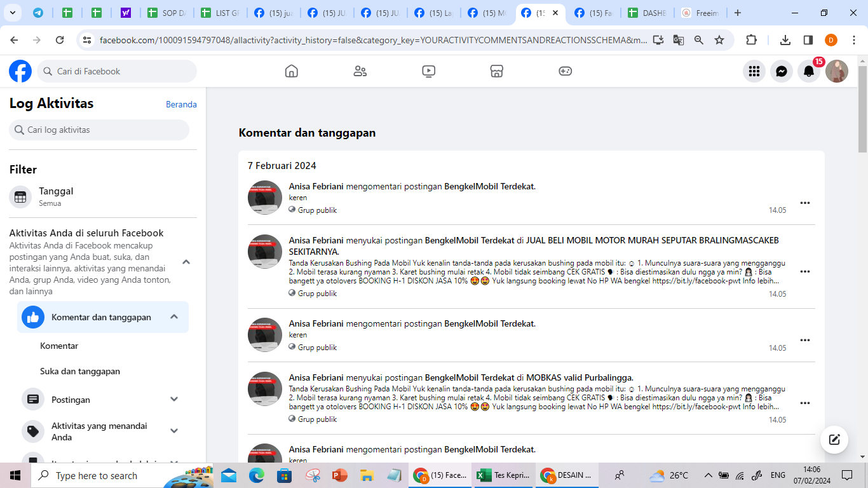Translate this page using the translate icon

679,40
